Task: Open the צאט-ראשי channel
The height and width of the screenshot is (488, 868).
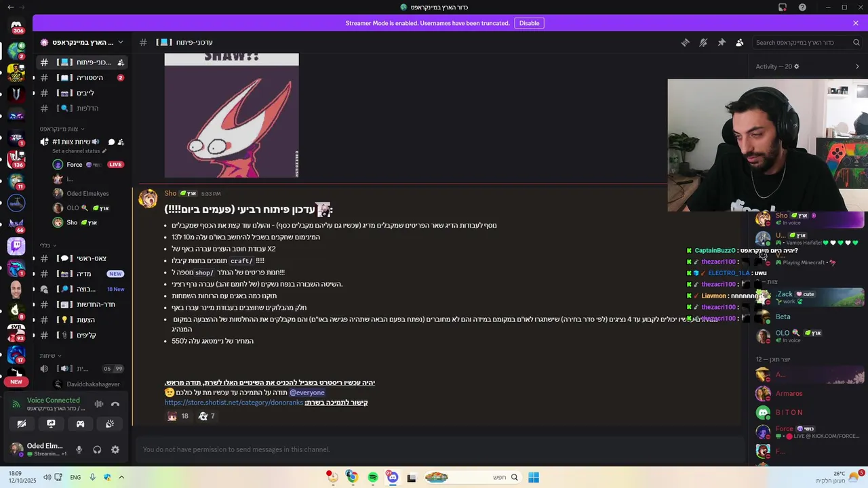Action: pos(82,258)
